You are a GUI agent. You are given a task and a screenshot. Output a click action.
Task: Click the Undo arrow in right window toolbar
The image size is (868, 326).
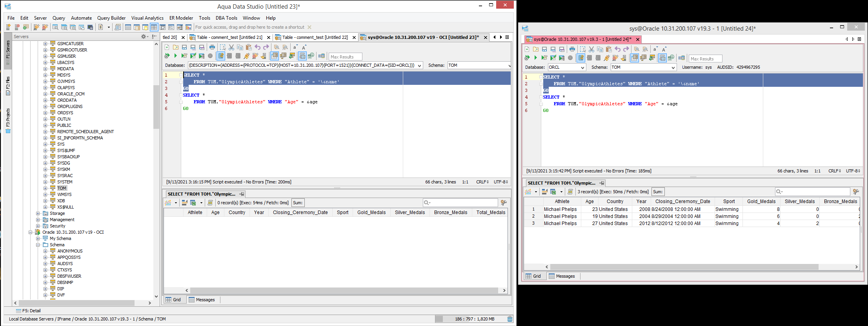[x=617, y=49]
